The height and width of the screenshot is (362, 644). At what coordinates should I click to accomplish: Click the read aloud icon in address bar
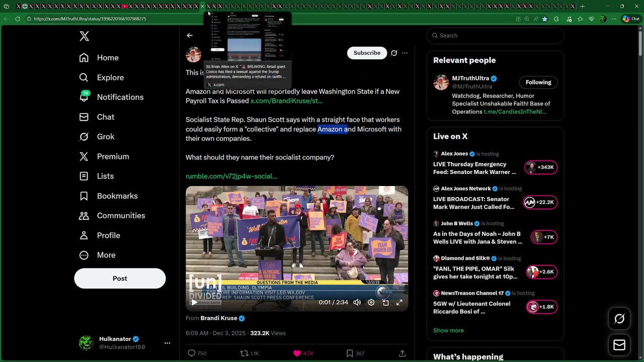pyautogui.click(x=536, y=19)
